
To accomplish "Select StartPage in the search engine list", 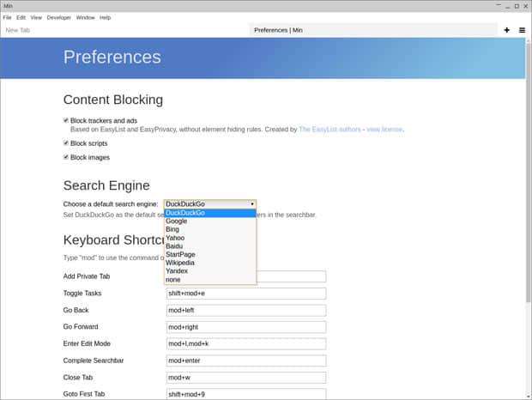I will (180, 254).
